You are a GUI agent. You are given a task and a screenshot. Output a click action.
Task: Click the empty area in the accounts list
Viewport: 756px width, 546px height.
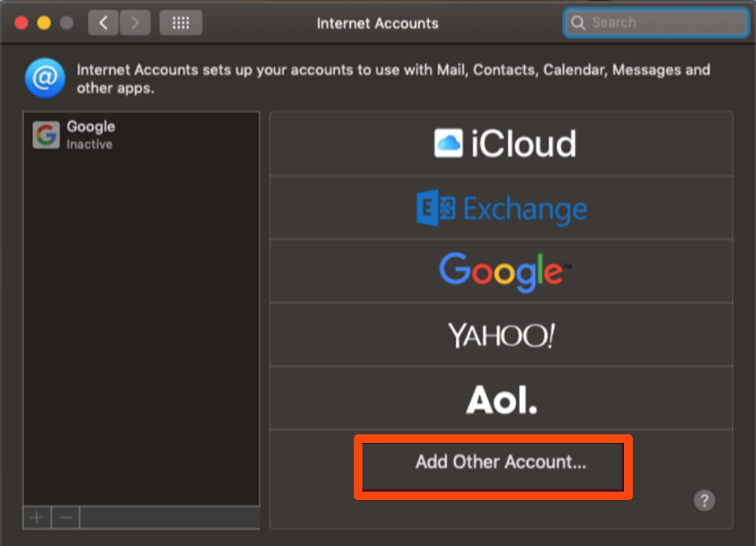pyautogui.click(x=141, y=326)
